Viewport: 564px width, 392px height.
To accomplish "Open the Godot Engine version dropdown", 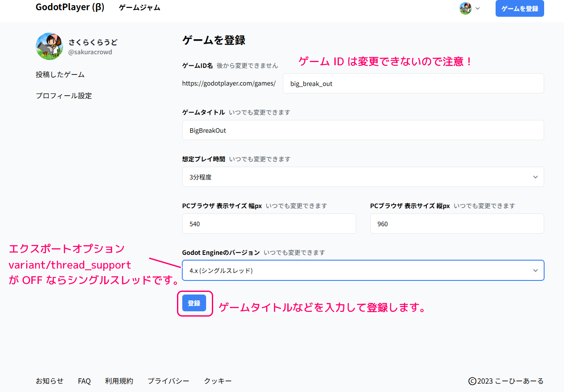I will [x=363, y=270].
